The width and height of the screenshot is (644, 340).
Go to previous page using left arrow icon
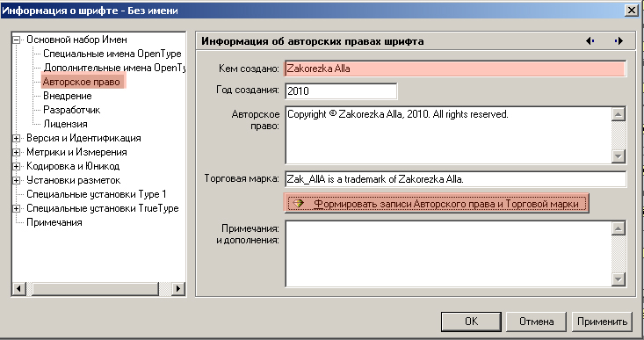(590, 41)
